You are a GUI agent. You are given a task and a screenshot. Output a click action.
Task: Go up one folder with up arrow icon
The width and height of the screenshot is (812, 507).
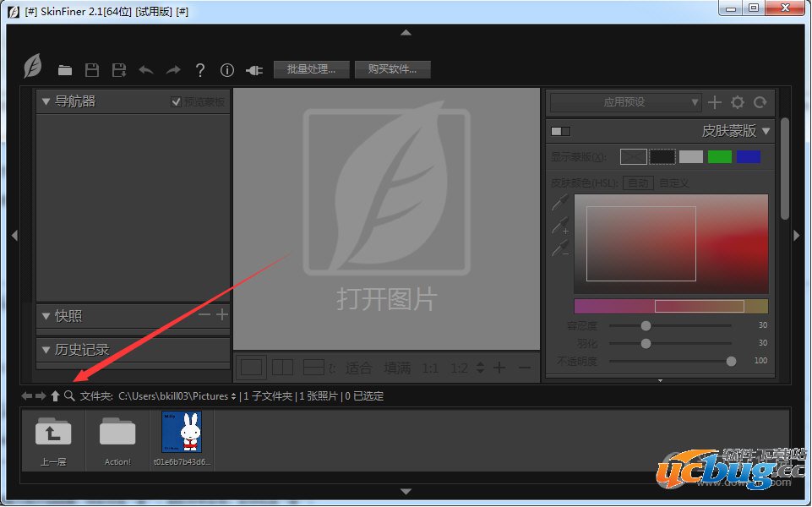click(55, 395)
